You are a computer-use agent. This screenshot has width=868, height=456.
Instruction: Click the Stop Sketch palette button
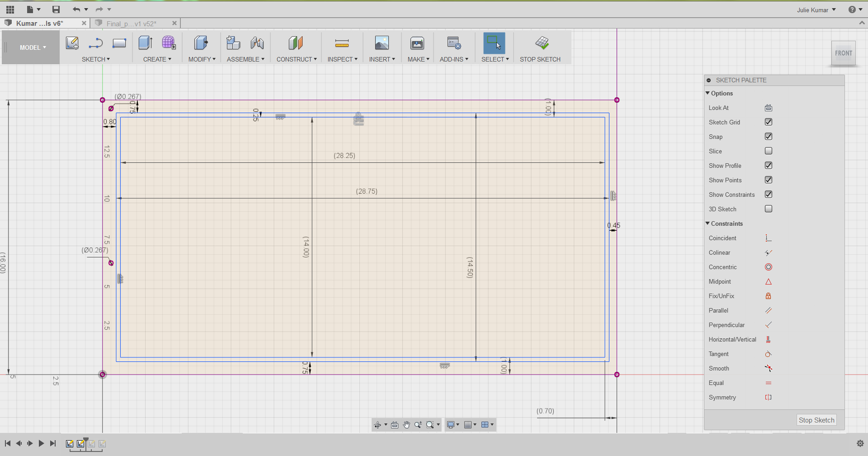[x=816, y=420]
